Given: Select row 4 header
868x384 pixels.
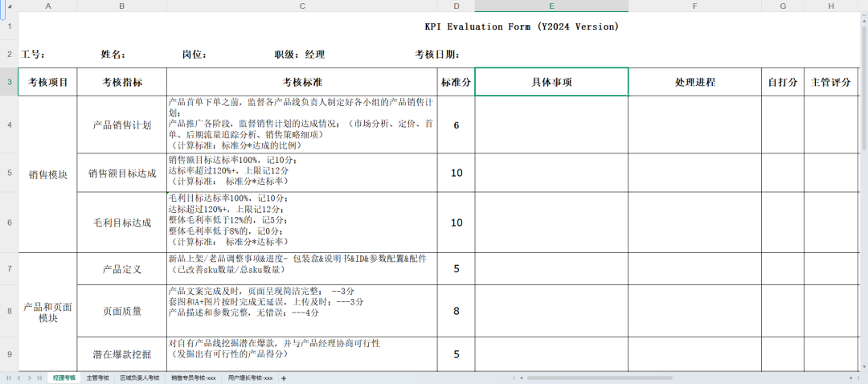Looking at the screenshot, I should coord(9,125).
